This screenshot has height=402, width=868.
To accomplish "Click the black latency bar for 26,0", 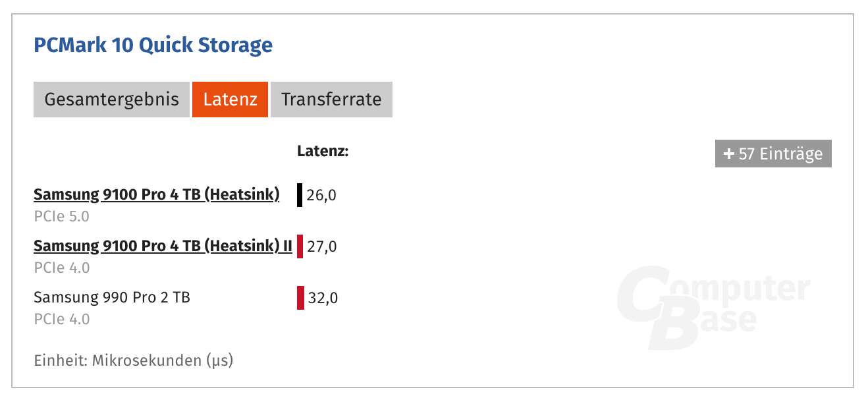I will 300,194.
